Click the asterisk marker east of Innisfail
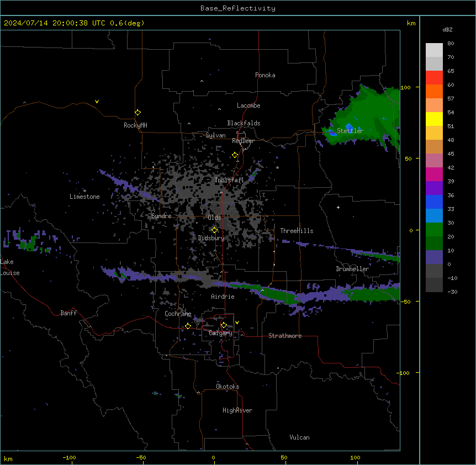Viewport: 476px width, 465px height. pyautogui.click(x=277, y=167)
